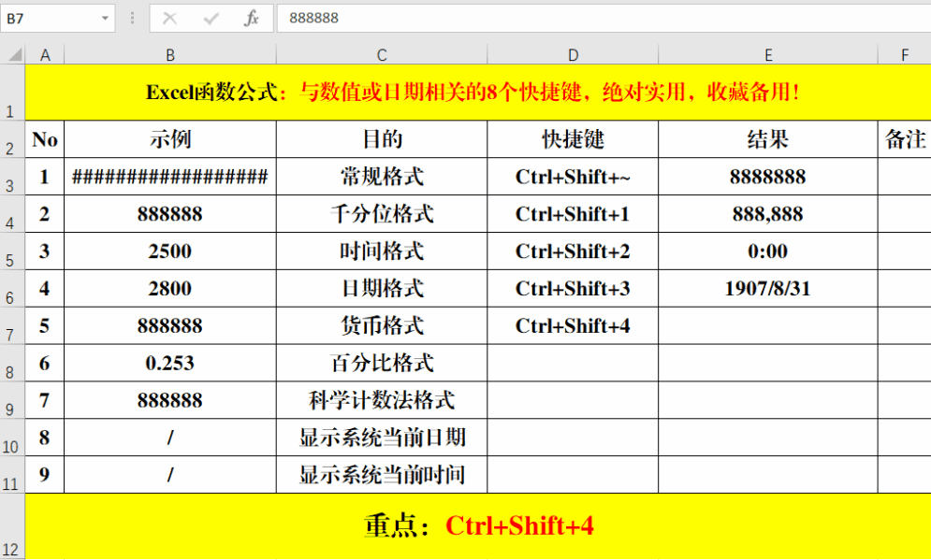Select column C header
931x560 pixels.
coord(382,55)
